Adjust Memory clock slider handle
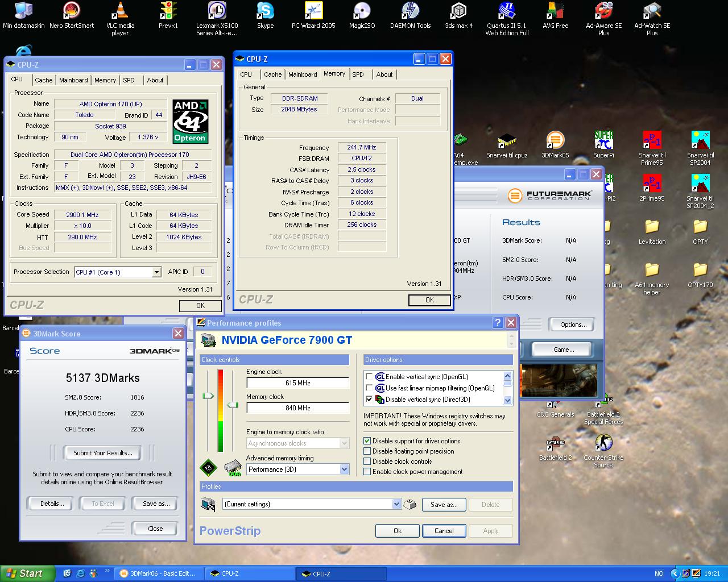This screenshot has height=582, width=728. click(232, 405)
